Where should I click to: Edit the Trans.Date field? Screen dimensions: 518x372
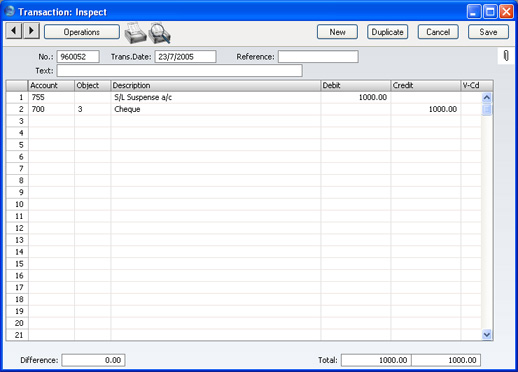pos(185,57)
